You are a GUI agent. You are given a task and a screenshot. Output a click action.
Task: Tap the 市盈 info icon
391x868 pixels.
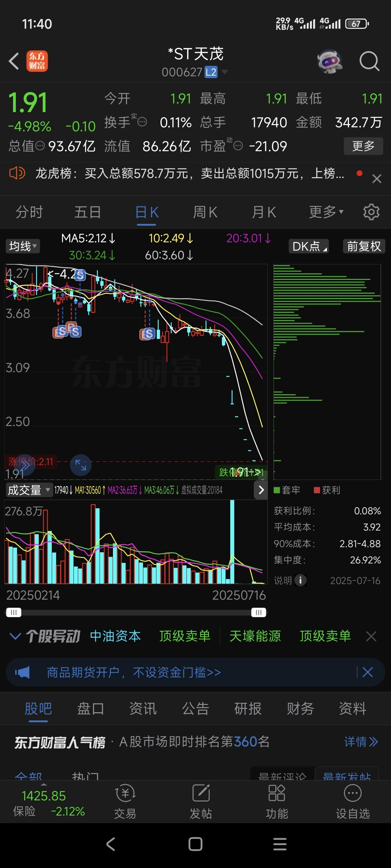coord(238,146)
